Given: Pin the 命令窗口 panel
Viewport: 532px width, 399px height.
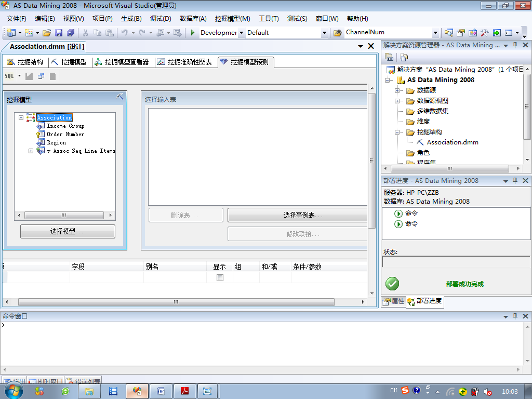Looking at the screenshot, I should pyautogui.click(x=515, y=316).
